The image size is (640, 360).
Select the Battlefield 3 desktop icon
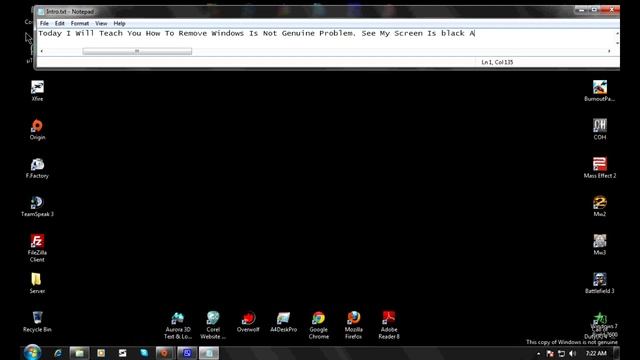pos(600,283)
